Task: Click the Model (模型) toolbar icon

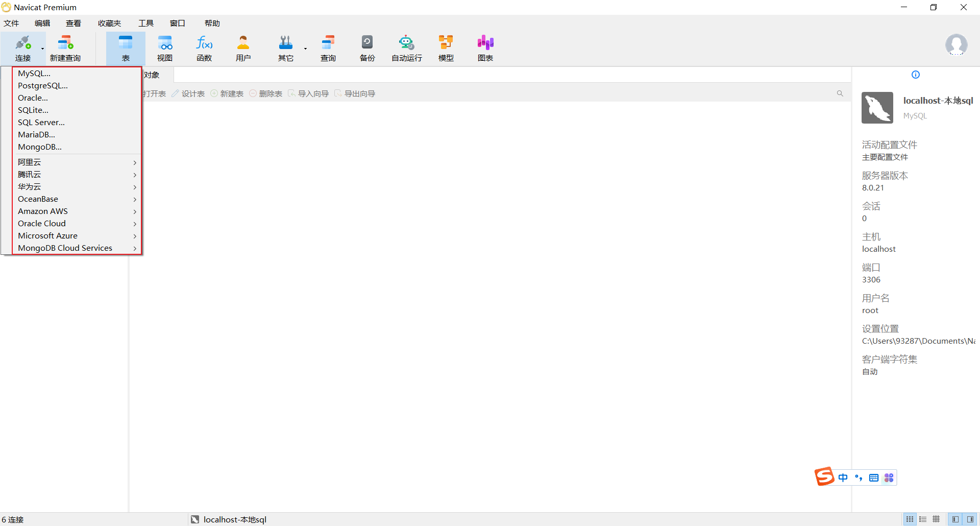Action: 446,49
